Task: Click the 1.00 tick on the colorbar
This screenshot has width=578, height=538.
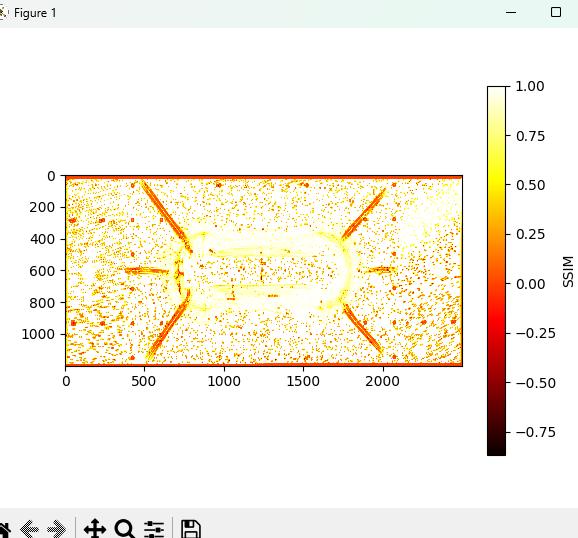Action: pos(530,86)
